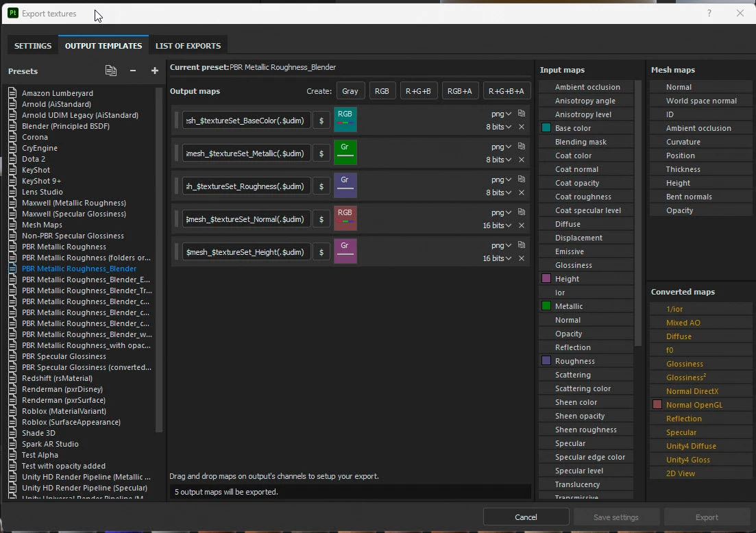Duplicate the Roughness output map
756x533 pixels.
pos(521,179)
